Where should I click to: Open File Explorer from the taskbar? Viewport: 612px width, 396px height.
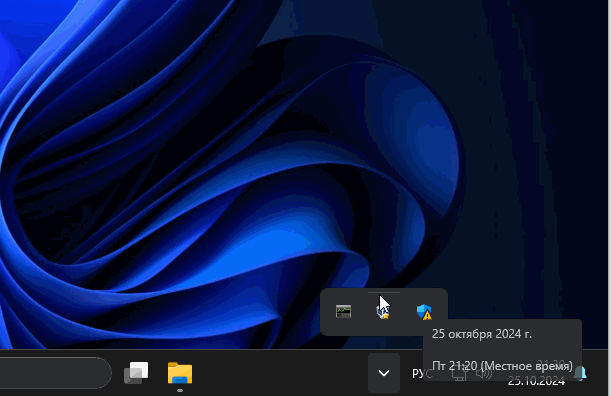[x=180, y=373]
